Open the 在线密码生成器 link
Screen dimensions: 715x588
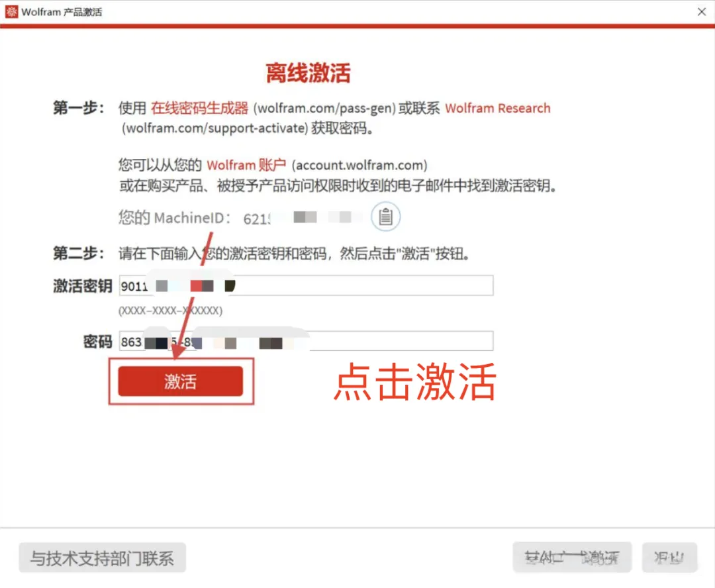click(x=200, y=108)
